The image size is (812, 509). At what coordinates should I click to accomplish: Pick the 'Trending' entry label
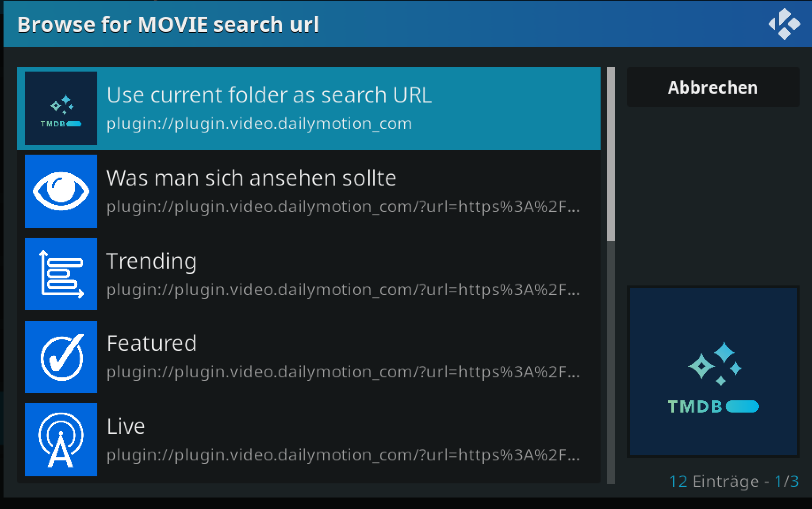click(151, 261)
